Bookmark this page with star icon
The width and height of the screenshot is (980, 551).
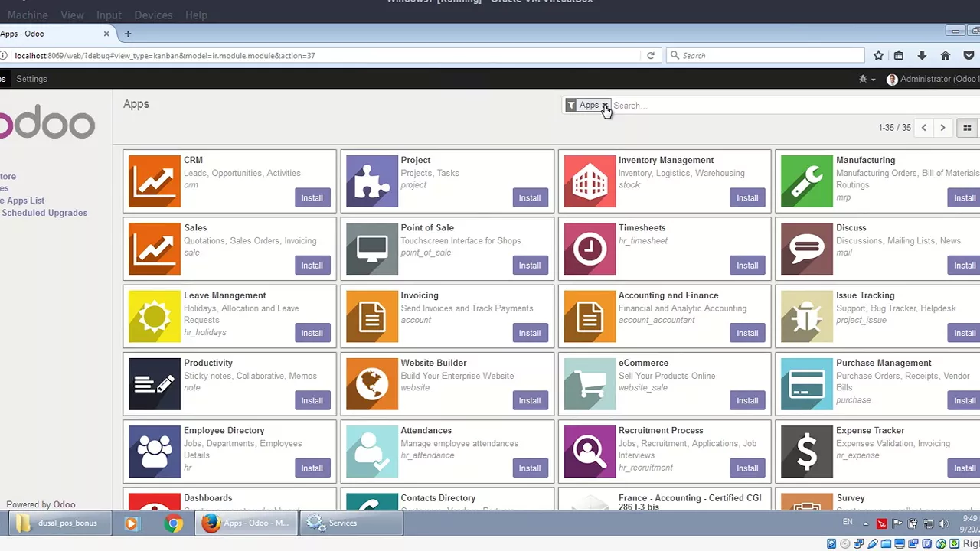(x=878, y=55)
